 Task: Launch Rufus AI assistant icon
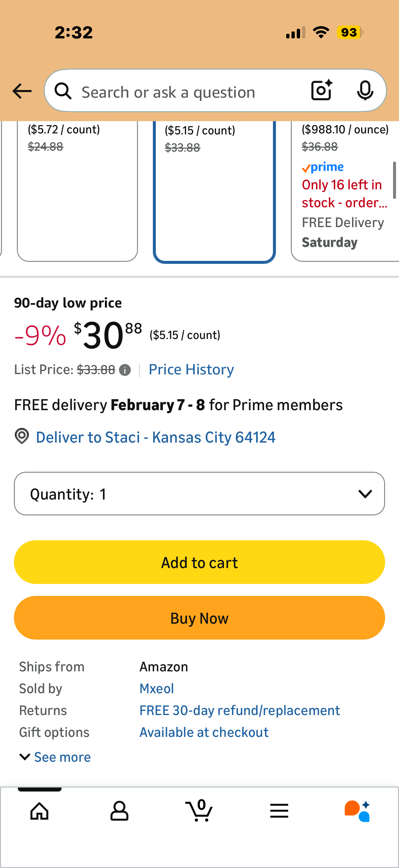[358, 811]
